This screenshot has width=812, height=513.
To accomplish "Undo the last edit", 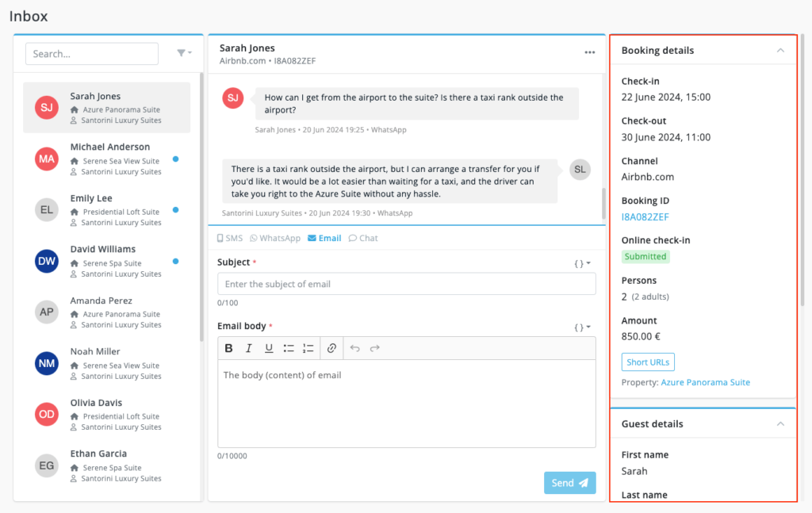I will (354, 348).
